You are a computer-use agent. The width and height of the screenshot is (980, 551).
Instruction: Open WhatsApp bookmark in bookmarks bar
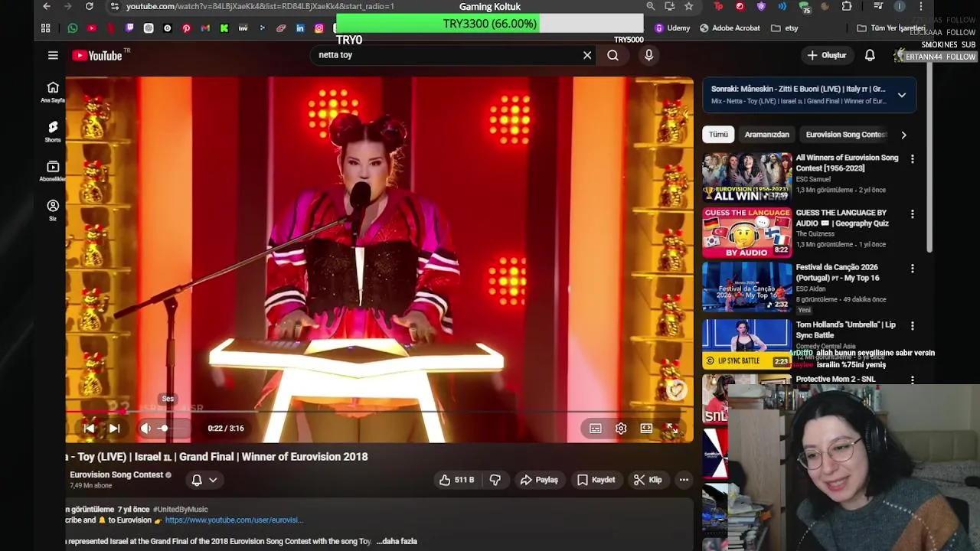coord(73,28)
